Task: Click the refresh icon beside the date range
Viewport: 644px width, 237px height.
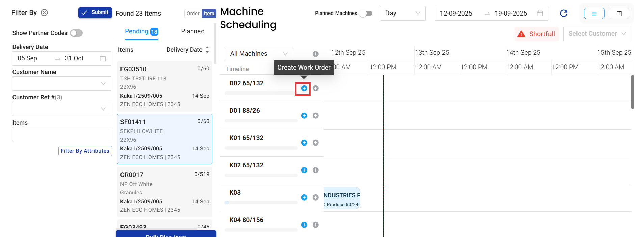Action: coord(563,13)
